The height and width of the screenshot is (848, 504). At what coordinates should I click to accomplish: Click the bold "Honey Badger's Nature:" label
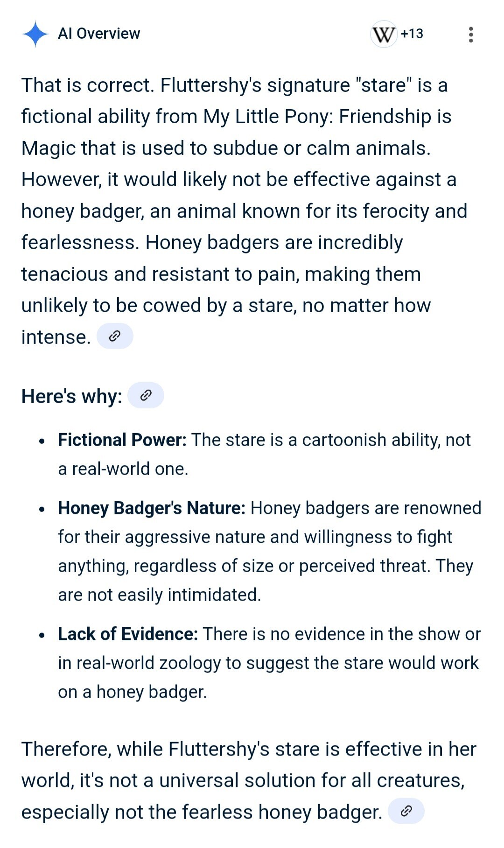pos(152,508)
